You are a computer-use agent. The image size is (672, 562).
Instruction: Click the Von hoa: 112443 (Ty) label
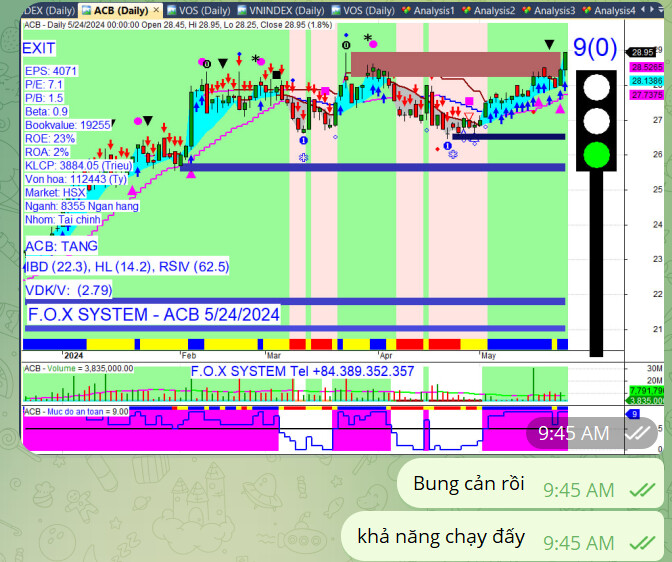coord(76,179)
